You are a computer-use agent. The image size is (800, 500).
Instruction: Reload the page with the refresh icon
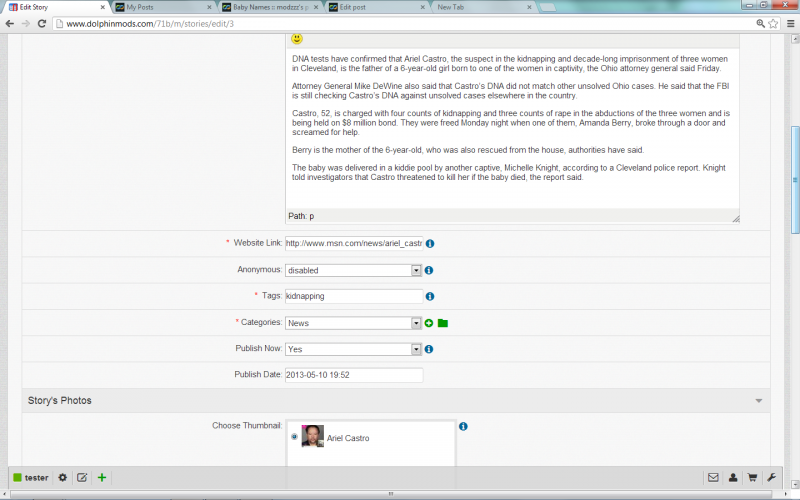coord(42,23)
